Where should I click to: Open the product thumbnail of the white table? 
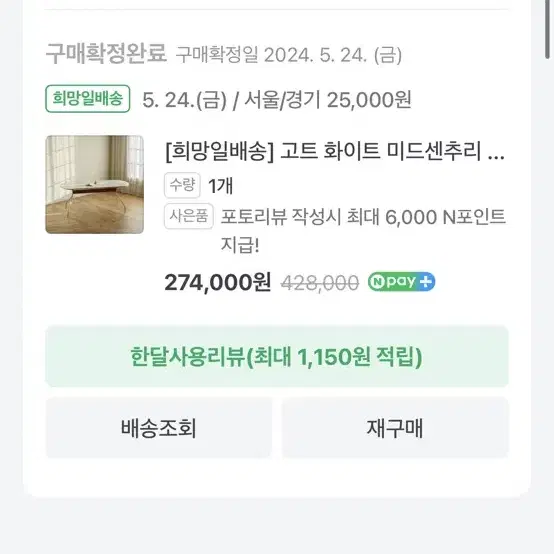click(x=95, y=184)
